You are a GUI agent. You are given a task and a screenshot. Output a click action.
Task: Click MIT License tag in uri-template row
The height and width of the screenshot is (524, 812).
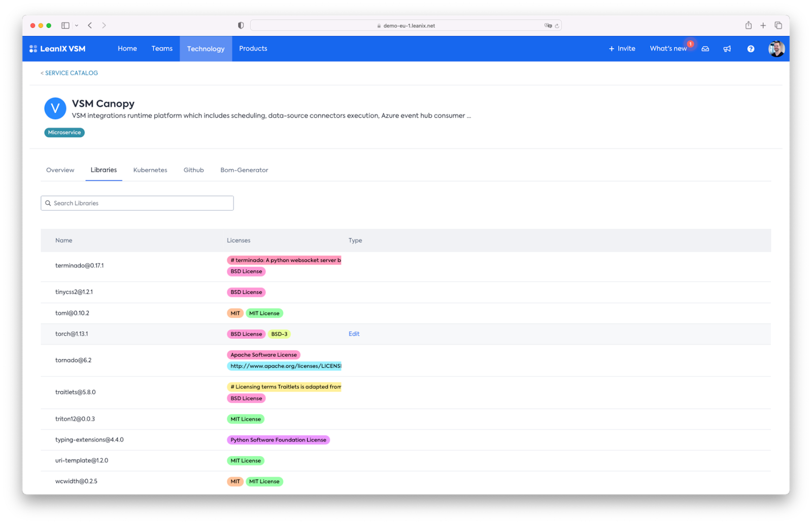point(246,461)
